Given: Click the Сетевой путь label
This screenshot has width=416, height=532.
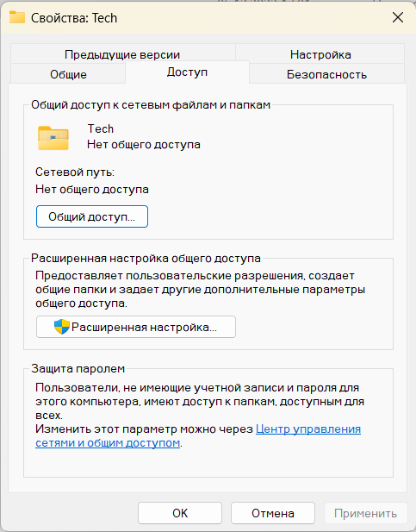Looking at the screenshot, I should (75, 172).
